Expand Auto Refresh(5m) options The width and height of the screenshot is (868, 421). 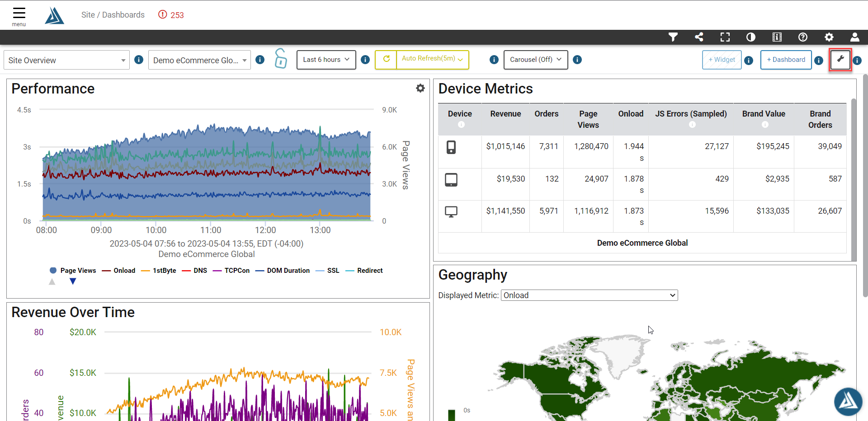click(x=433, y=59)
